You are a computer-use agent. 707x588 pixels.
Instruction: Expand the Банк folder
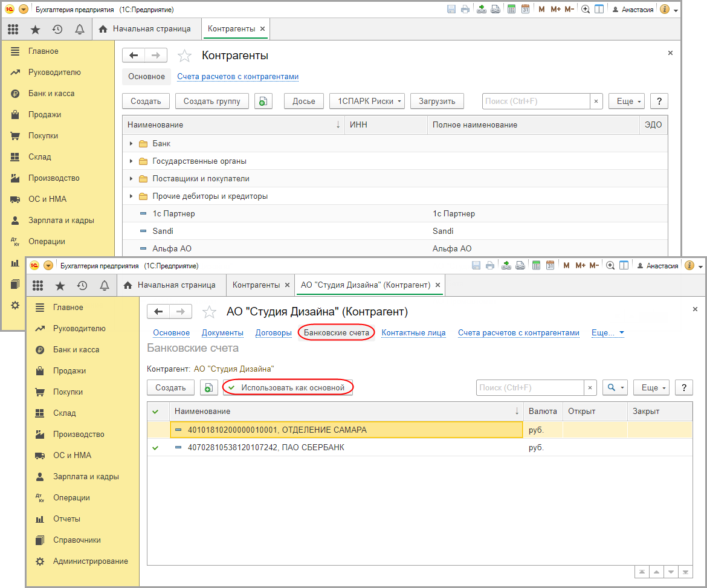coord(131,143)
